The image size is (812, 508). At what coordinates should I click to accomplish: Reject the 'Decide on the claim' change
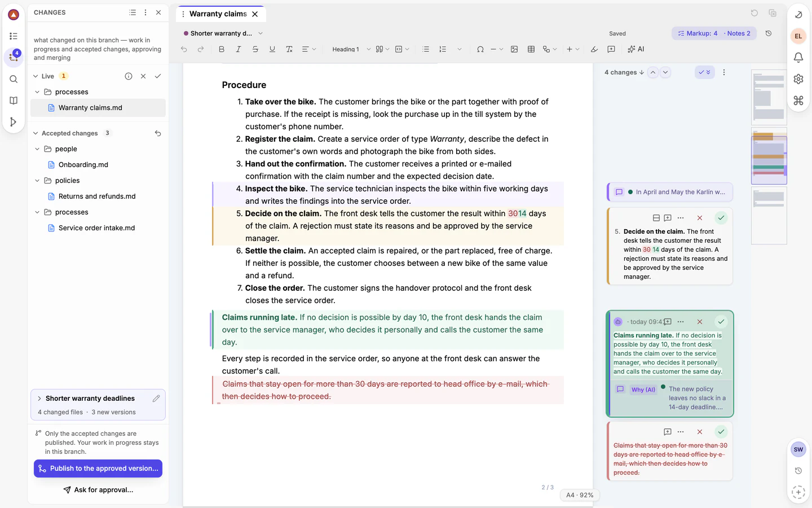click(x=700, y=218)
